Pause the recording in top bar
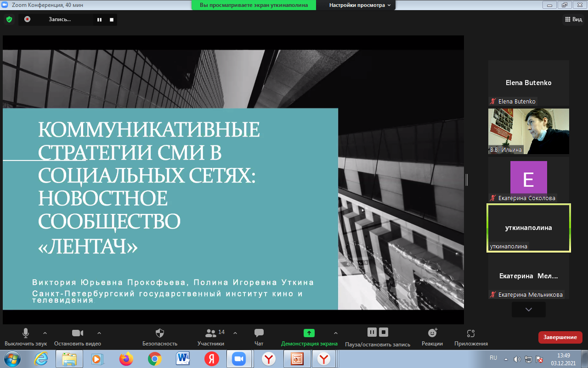The width and height of the screenshot is (588, 368). click(x=99, y=20)
